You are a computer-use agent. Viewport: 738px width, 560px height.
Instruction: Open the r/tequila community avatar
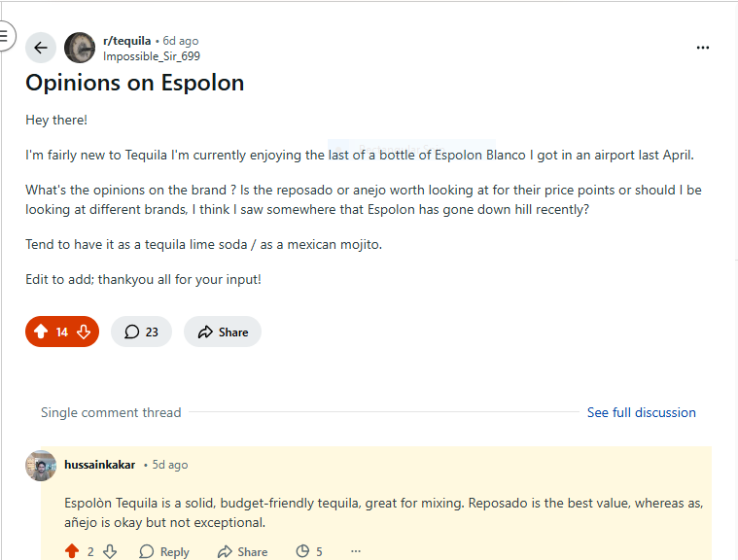(x=80, y=48)
